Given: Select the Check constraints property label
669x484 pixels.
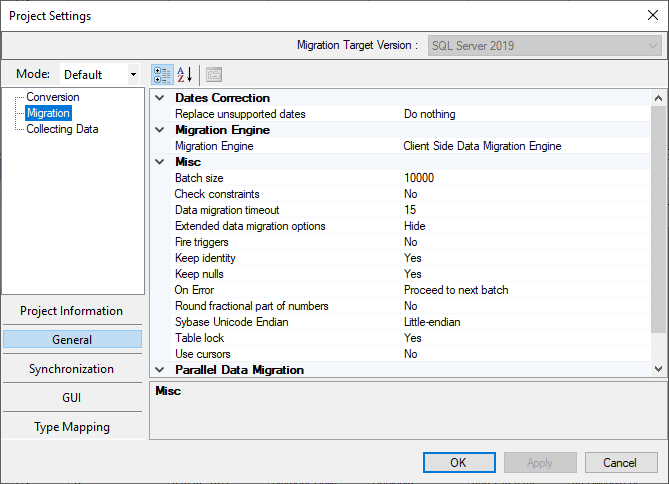Looking at the screenshot, I should [217, 194].
